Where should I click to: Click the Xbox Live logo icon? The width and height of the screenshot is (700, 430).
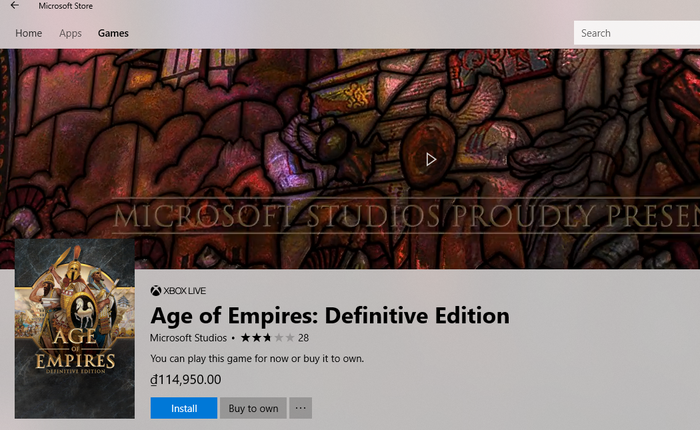tap(156, 291)
